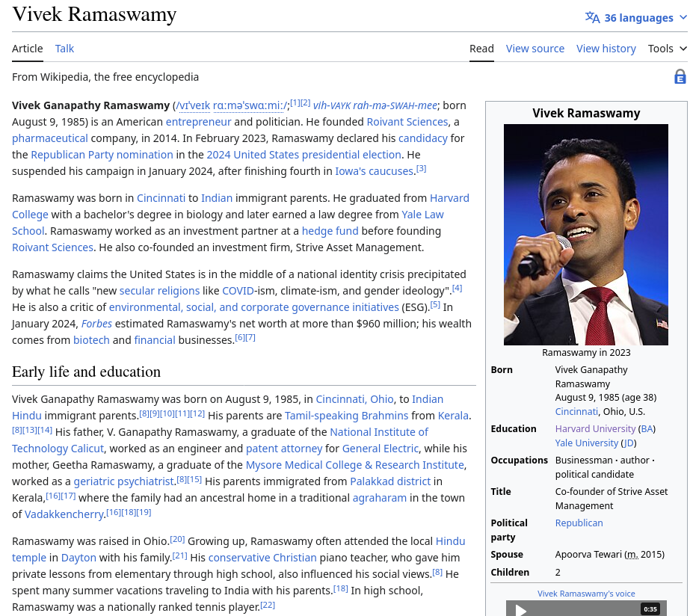Open the secular religions link
The width and height of the screenshot is (690, 616).
[x=159, y=291]
